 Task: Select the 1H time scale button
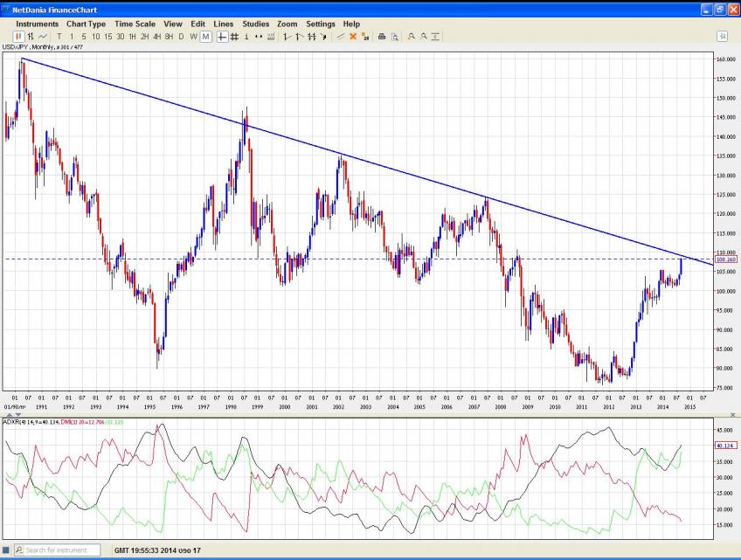click(132, 37)
